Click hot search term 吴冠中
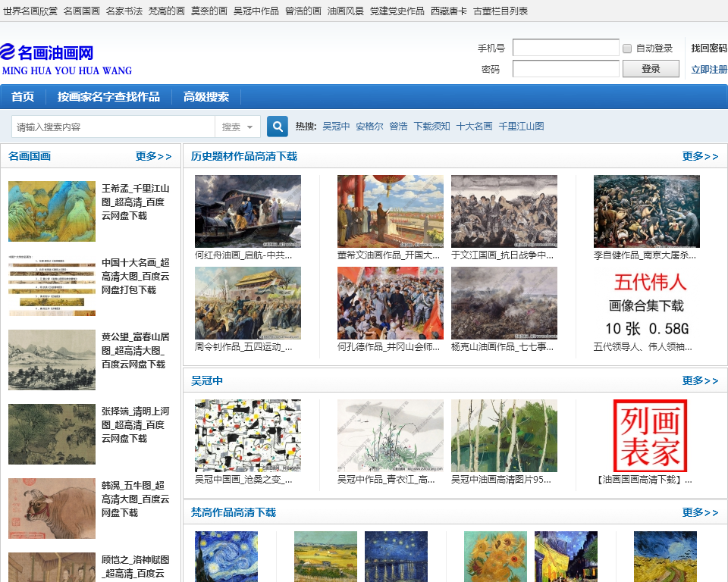728x582 pixels. click(x=336, y=127)
